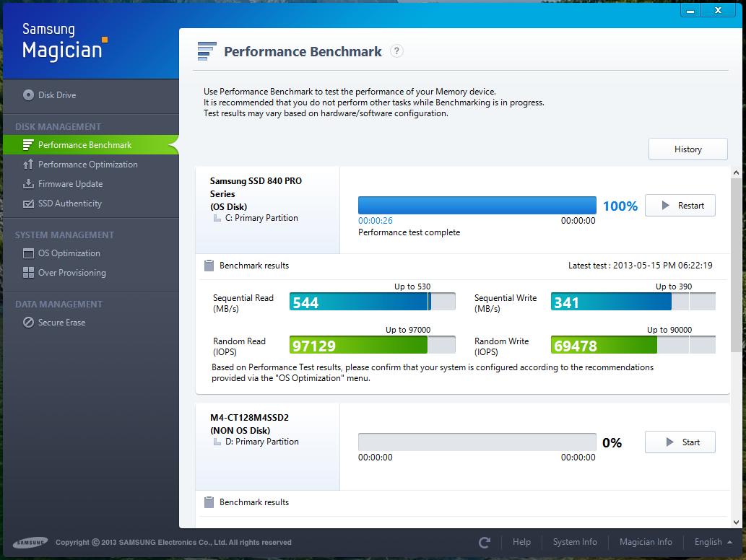Open the Disk Drive section
746x560 pixels.
coord(57,95)
